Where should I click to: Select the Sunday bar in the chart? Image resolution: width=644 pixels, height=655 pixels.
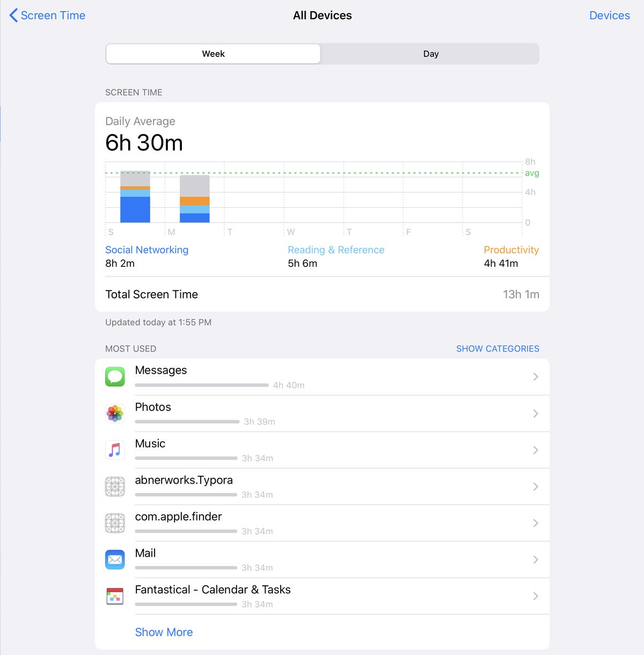coord(135,196)
